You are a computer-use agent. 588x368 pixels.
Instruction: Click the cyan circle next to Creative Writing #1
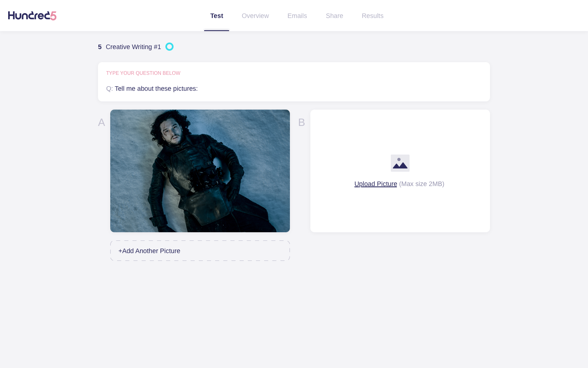pyautogui.click(x=169, y=47)
